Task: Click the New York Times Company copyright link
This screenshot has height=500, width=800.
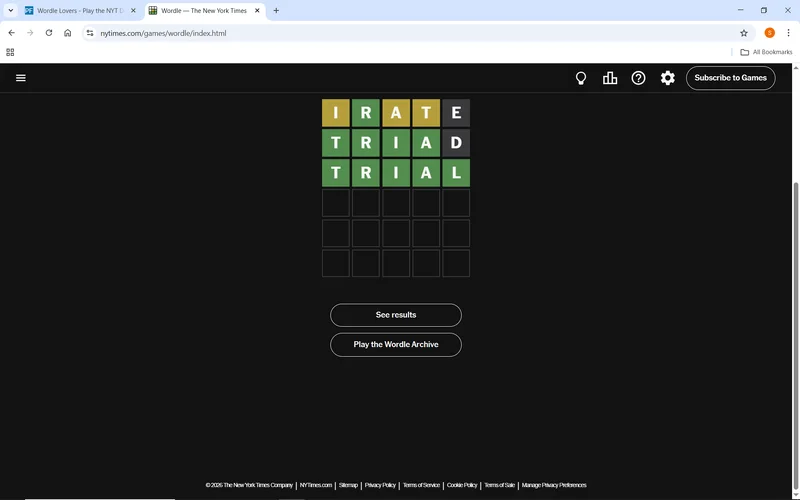Action: click(249, 485)
